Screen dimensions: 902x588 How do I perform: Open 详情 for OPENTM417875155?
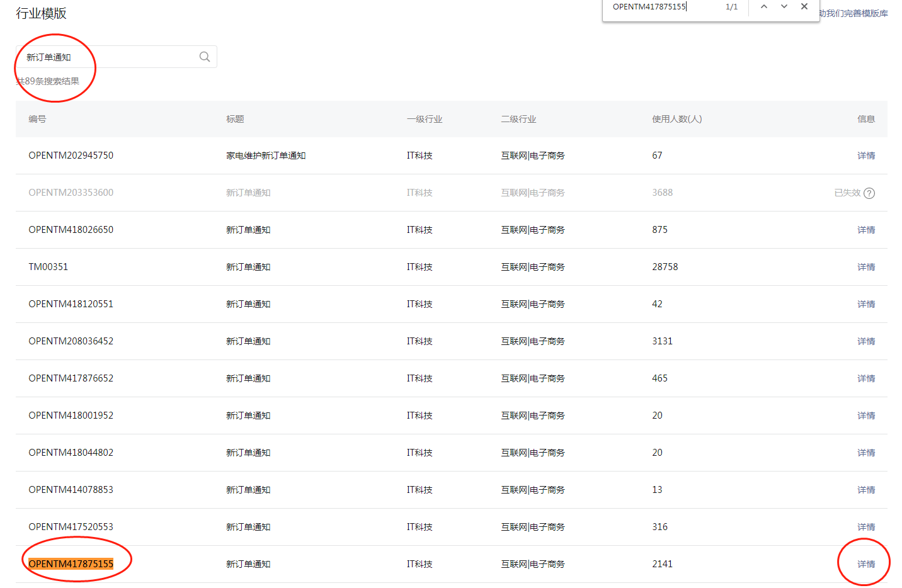click(865, 564)
